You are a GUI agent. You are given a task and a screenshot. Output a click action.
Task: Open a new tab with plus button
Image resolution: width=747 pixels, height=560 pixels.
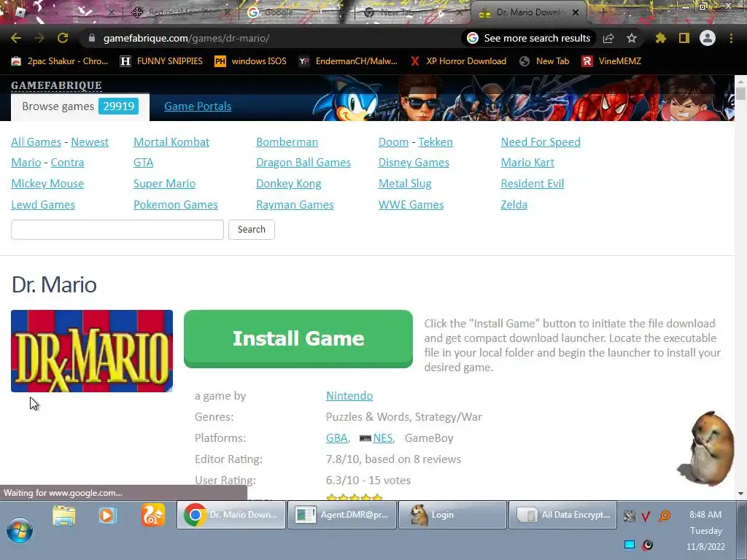603,12
